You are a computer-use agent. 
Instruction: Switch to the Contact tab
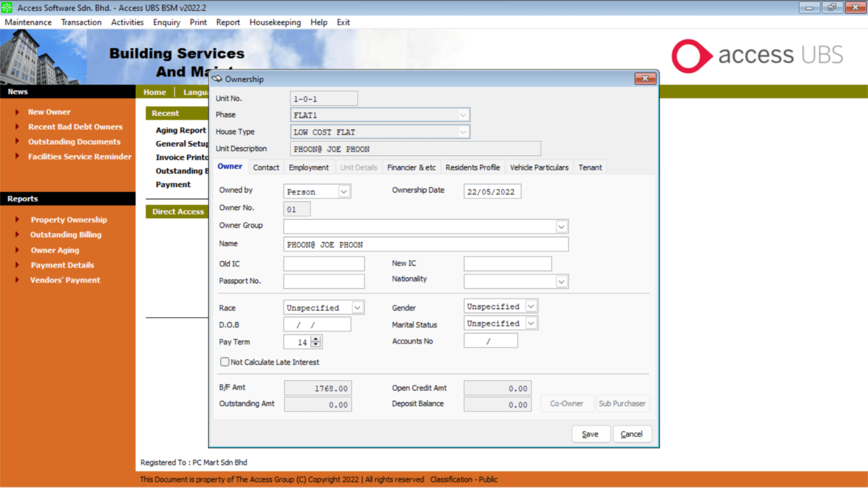(266, 167)
